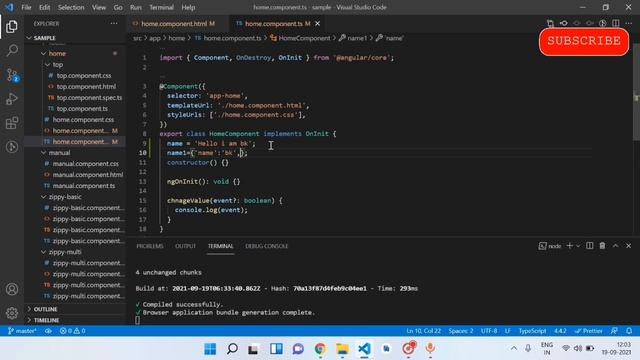Switch to home.component.html tab
Viewport: 640px width, 360px height.
178,24
